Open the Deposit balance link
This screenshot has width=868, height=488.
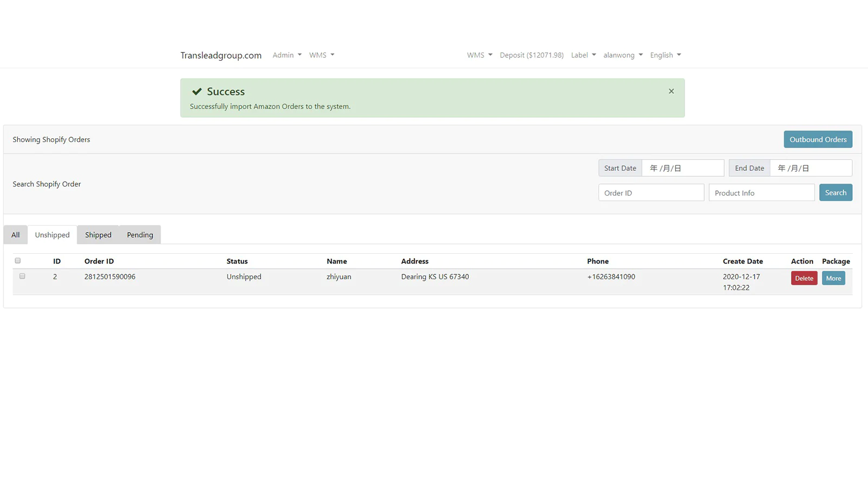[531, 55]
